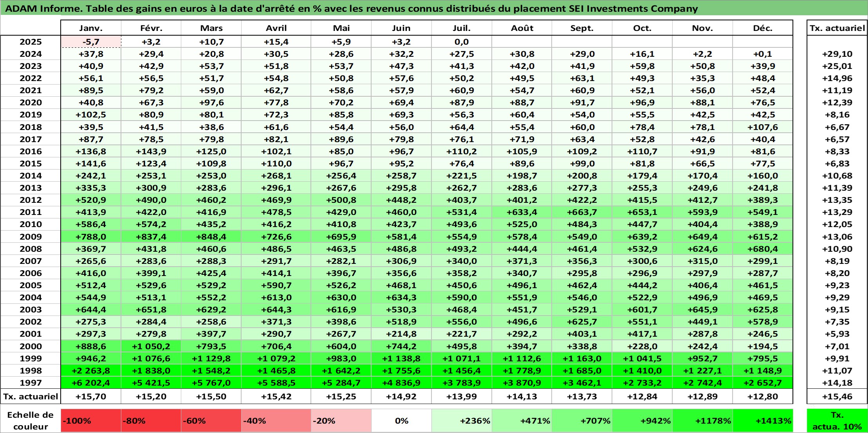Select the +89,5 cell in January 2021
Viewport: 868px width, 433px height.
click(91, 90)
